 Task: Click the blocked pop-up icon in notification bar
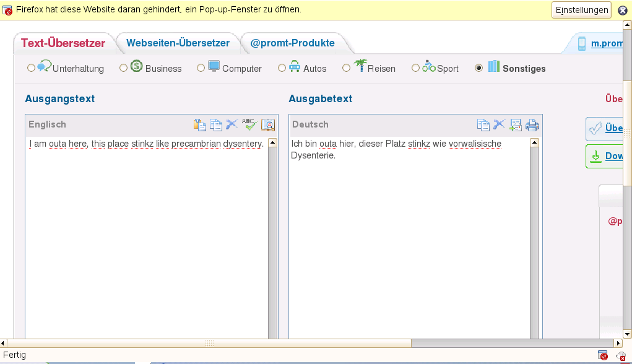coord(7,10)
